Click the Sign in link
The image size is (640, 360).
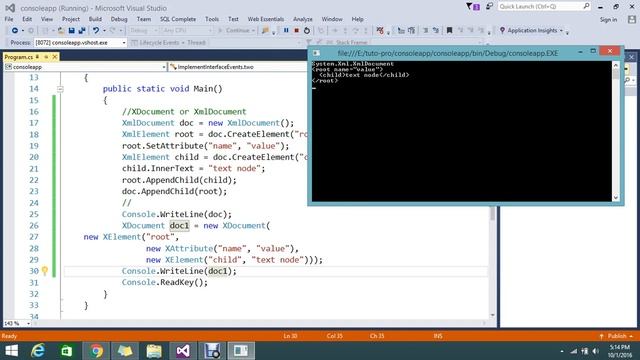click(x=608, y=20)
